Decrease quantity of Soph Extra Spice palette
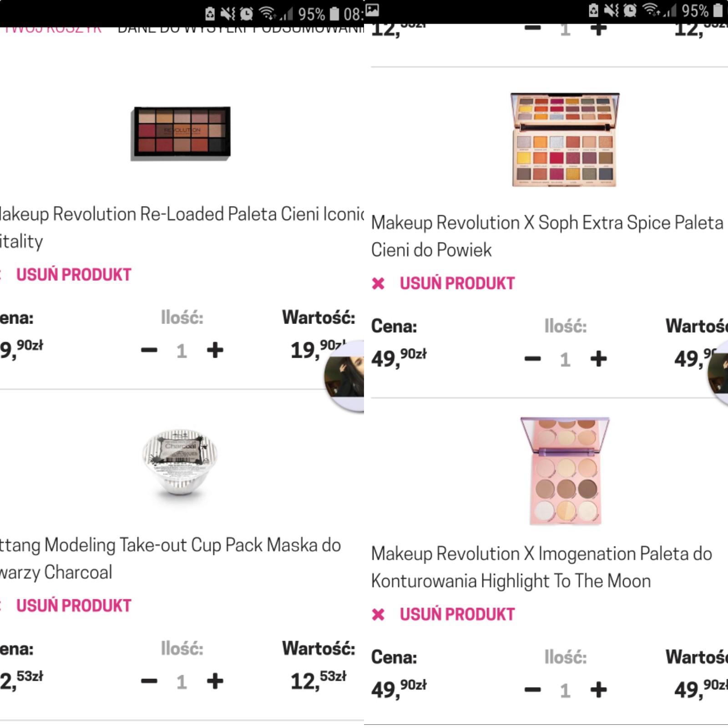Viewport: 728px width, 728px height. [532, 359]
